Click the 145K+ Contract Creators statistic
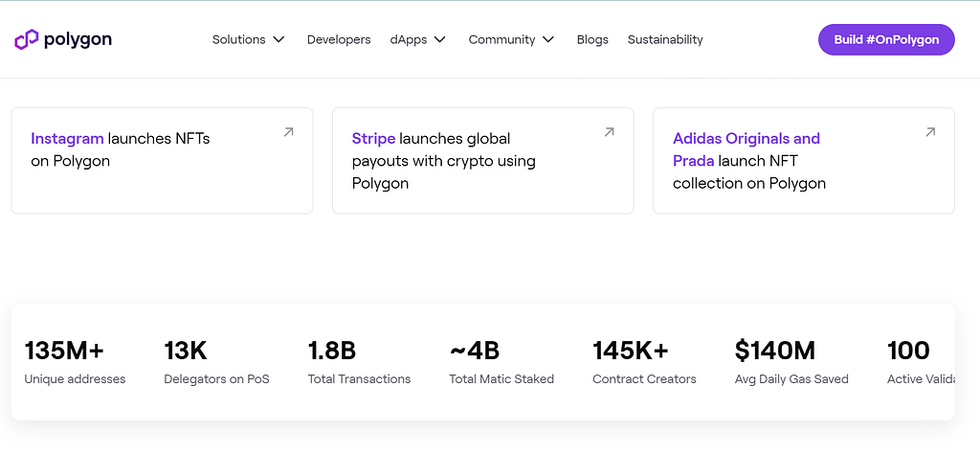This screenshot has width=980, height=454. tap(644, 362)
